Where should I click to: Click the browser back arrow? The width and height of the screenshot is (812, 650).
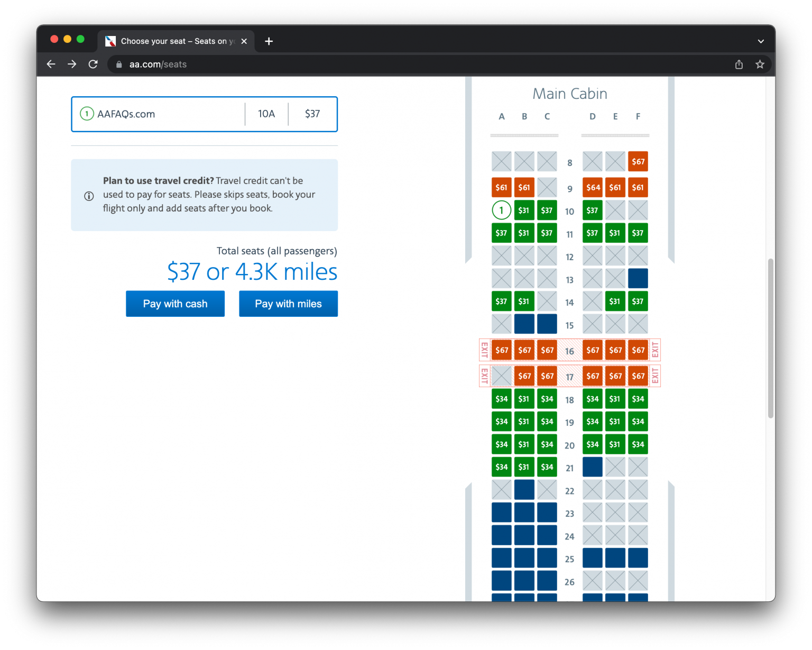51,64
